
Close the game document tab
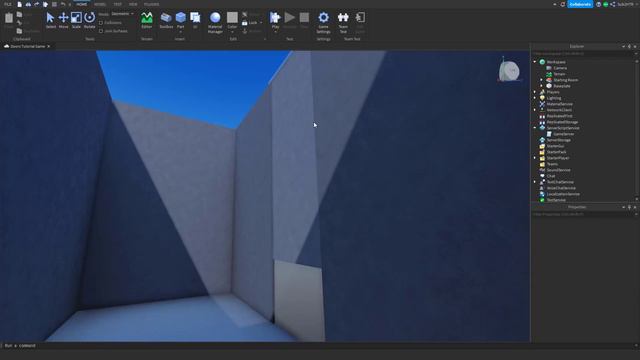tap(49, 47)
